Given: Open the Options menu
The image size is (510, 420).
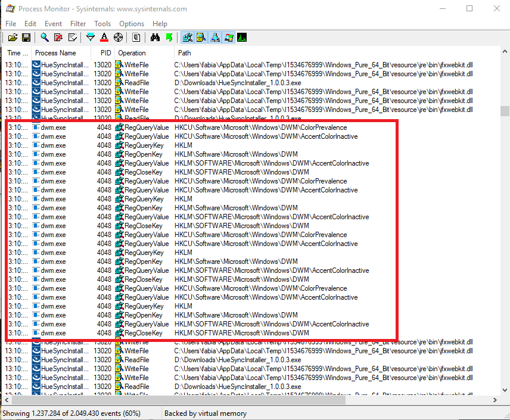Looking at the screenshot, I should click(x=132, y=24).
